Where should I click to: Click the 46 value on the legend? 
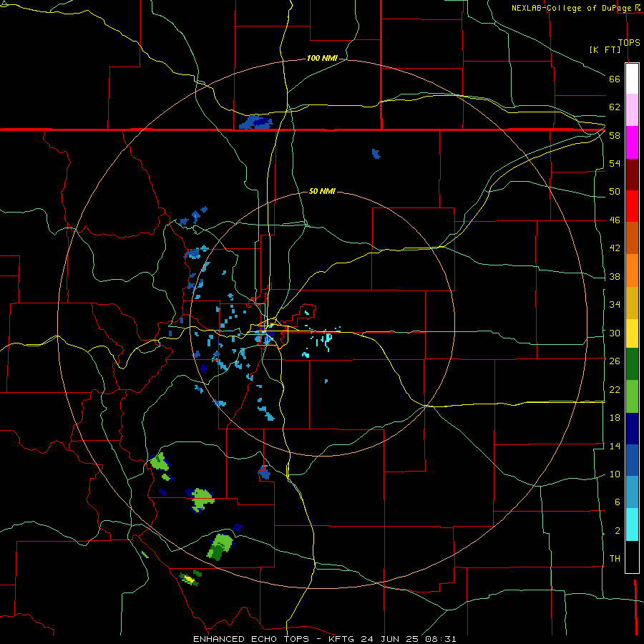(x=615, y=220)
